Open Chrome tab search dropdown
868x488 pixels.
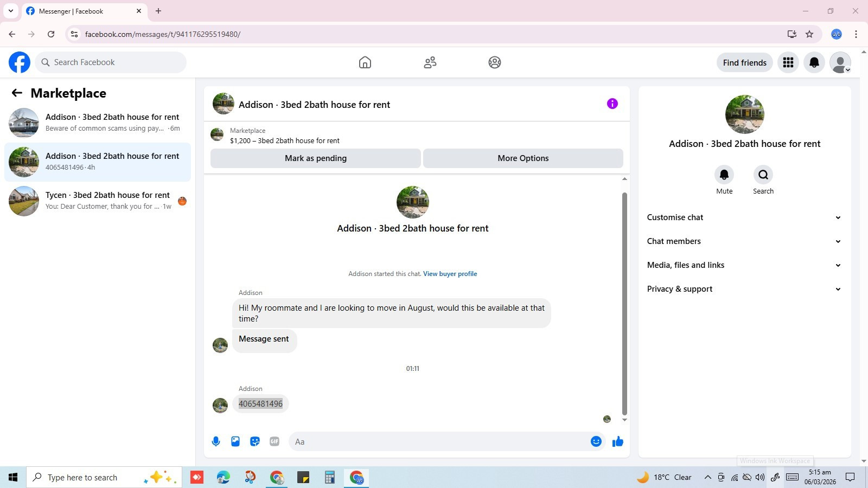point(11,11)
